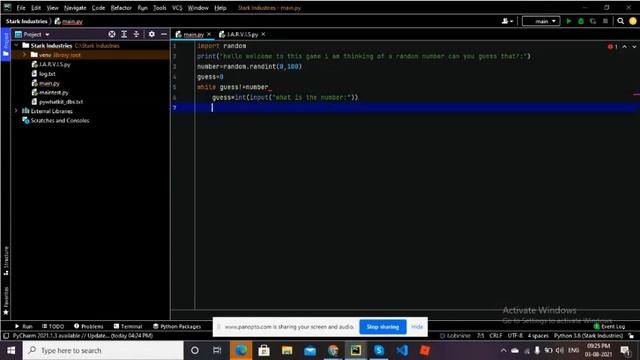This screenshot has width=640, height=360.
Task: Click the UTF-8 encoding status
Action: tap(515, 336)
